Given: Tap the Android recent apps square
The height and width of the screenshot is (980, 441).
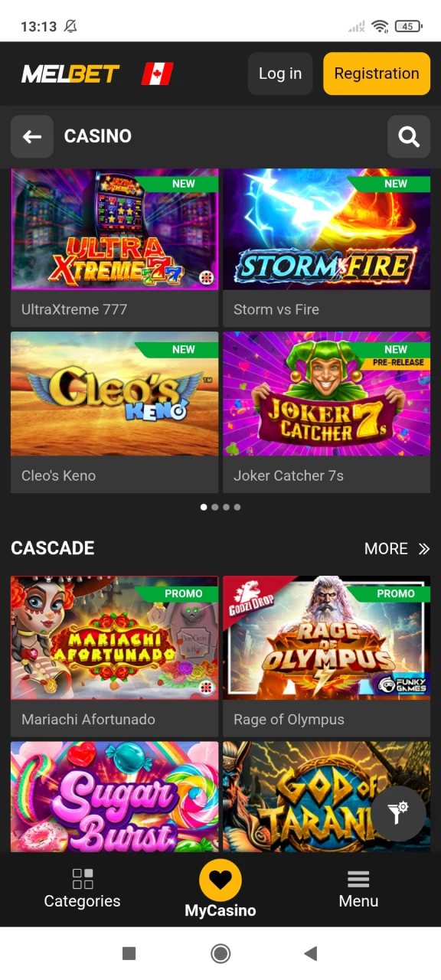Looking at the screenshot, I should click(x=129, y=953).
